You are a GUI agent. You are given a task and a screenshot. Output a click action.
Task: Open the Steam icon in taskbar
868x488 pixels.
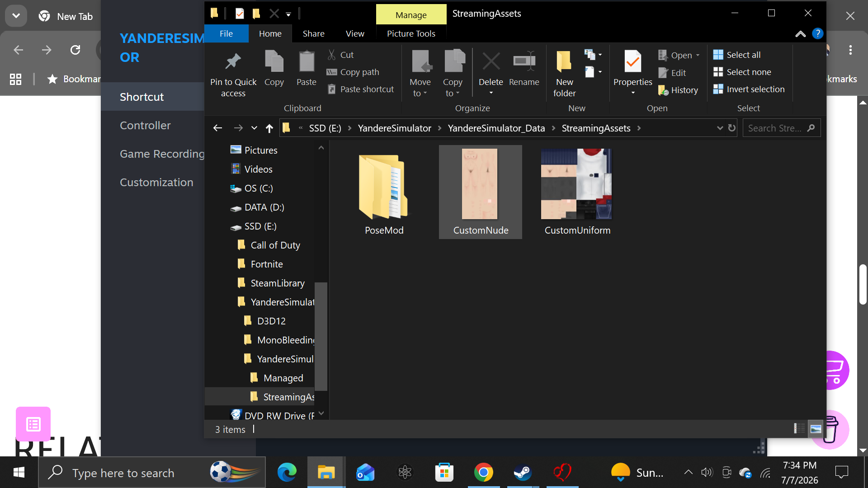pyautogui.click(x=523, y=473)
